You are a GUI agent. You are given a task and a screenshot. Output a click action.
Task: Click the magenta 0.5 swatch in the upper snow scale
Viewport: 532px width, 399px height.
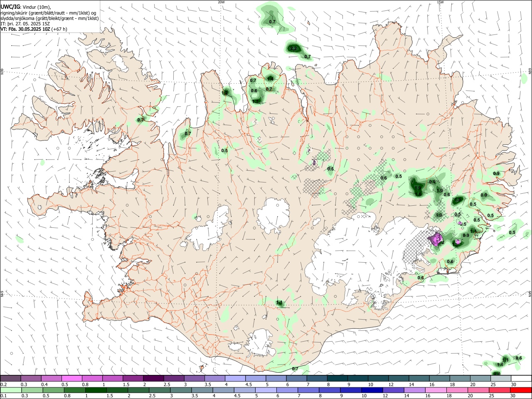click(x=72, y=378)
